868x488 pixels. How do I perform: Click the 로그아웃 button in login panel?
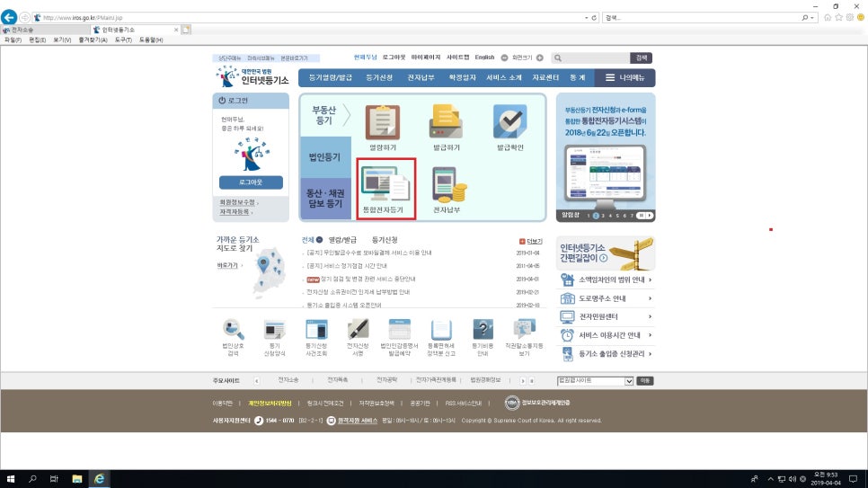[x=251, y=182]
